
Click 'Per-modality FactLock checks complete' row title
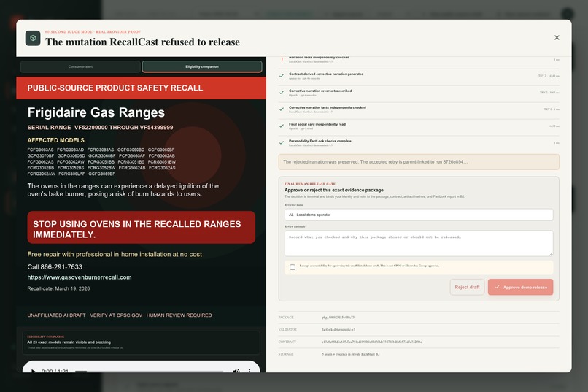(x=320, y=141)
